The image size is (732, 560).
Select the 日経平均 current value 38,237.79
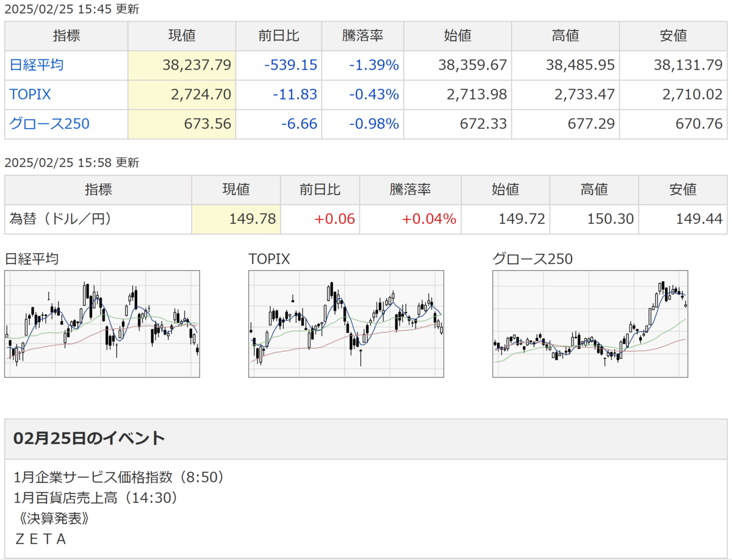tap(196, 65)
